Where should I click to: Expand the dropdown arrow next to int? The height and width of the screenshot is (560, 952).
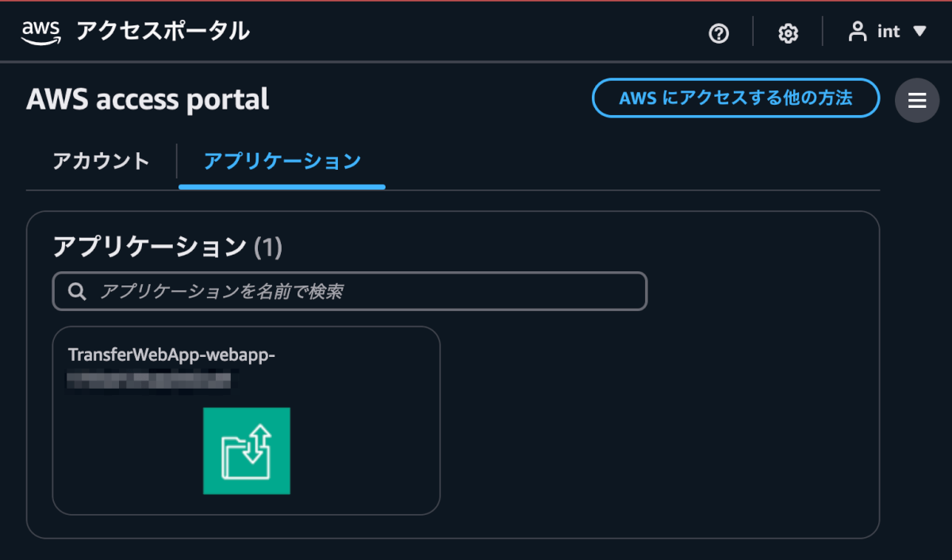(x=919, y=32)
